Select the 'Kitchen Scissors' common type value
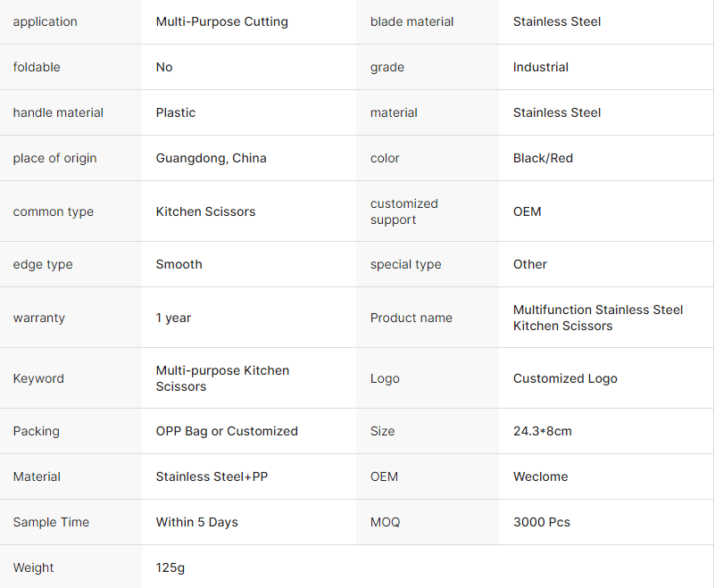 (205, 211)
